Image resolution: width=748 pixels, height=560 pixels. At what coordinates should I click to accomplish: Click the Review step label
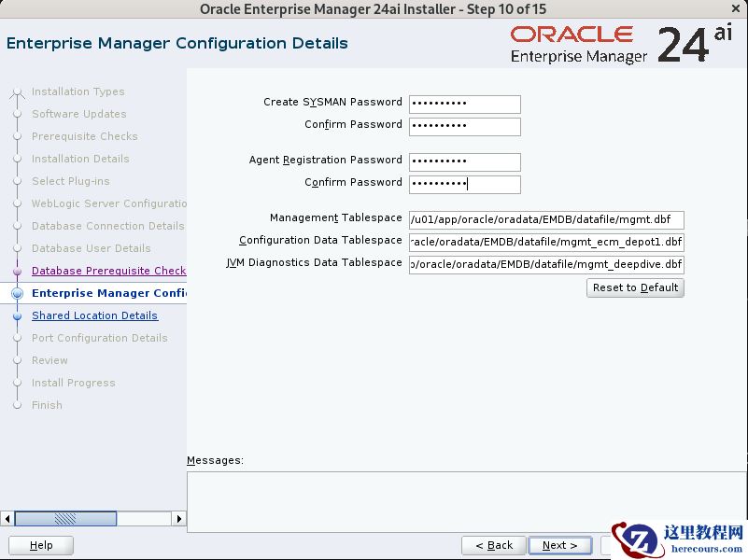pos(49,360)
